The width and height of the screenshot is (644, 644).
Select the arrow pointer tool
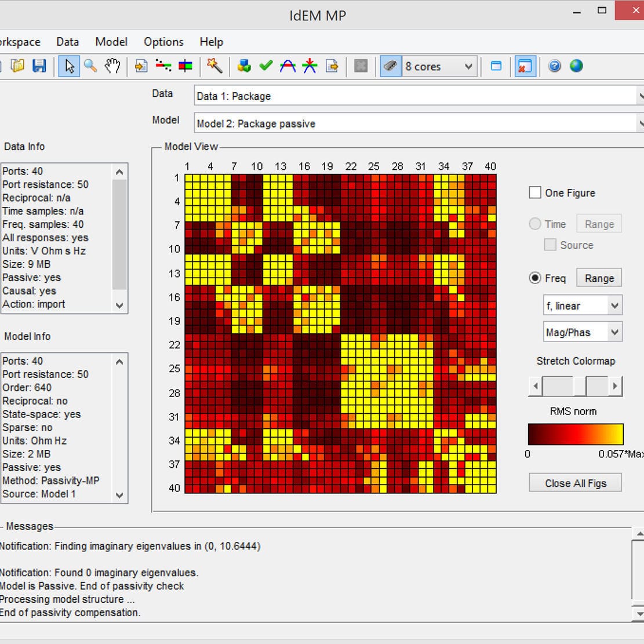tap(68, 66)
